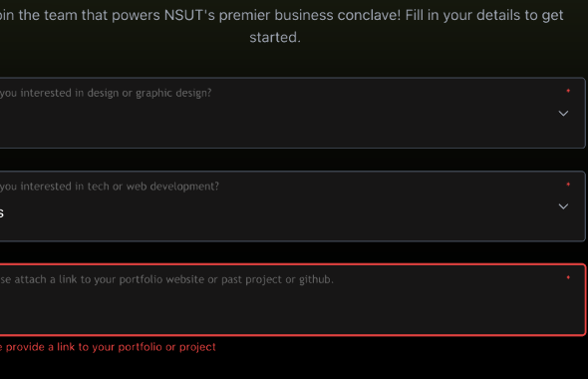588x379 pixels.
Task: Click 'Fill in your details' intro sentence
Action: point(484,15)
